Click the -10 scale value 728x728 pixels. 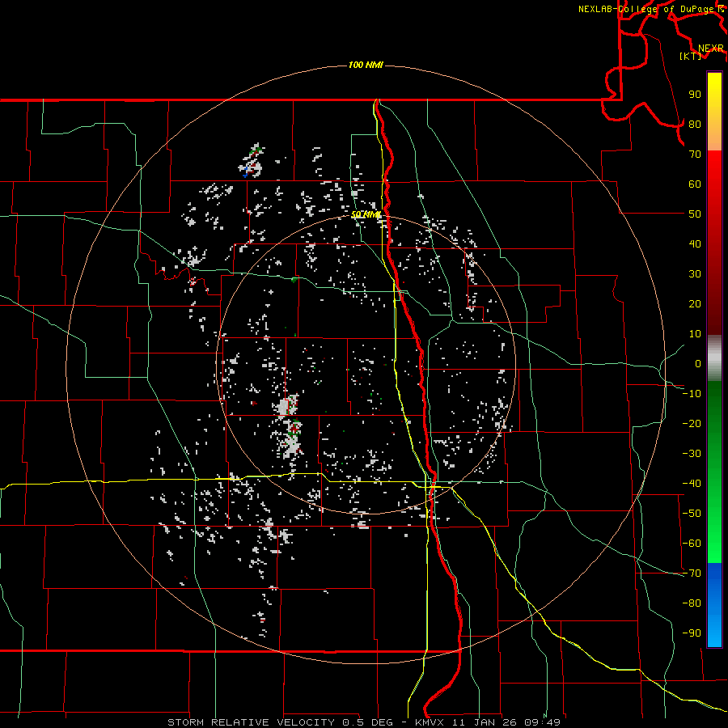pos(692,394)
